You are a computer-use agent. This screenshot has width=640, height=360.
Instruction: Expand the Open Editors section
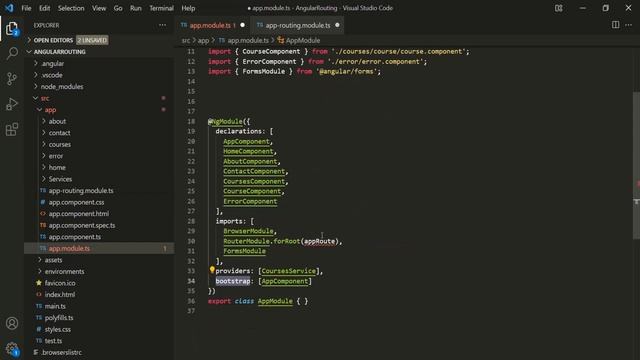click(x=53, y=40)
